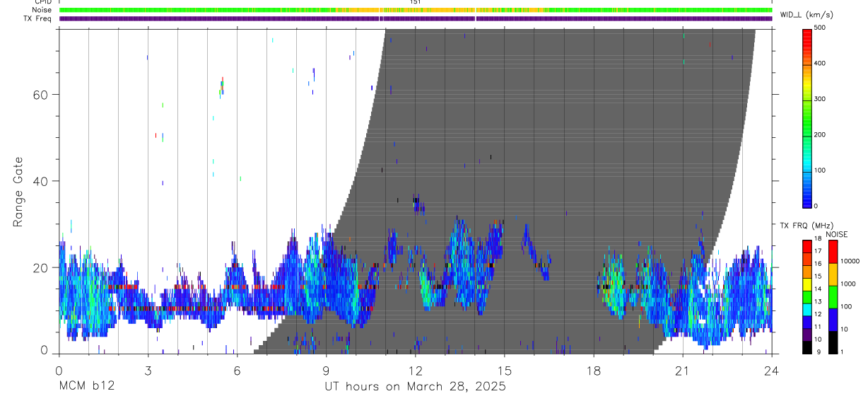Click the '500' tick on the WID colorbar

point(821,28)
